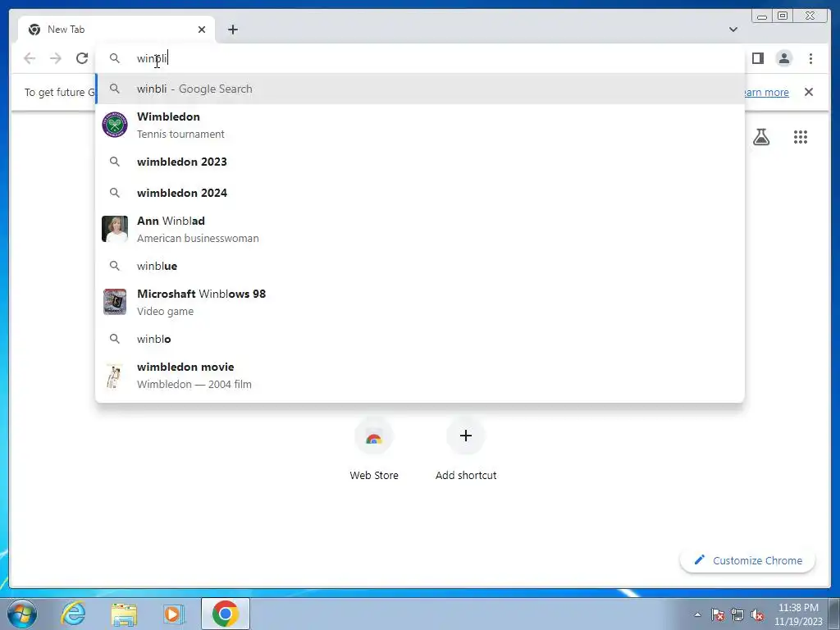Click Ann Winblad's photo thumbnail
This screenshot has width=840, height=630.
point(115,230)
